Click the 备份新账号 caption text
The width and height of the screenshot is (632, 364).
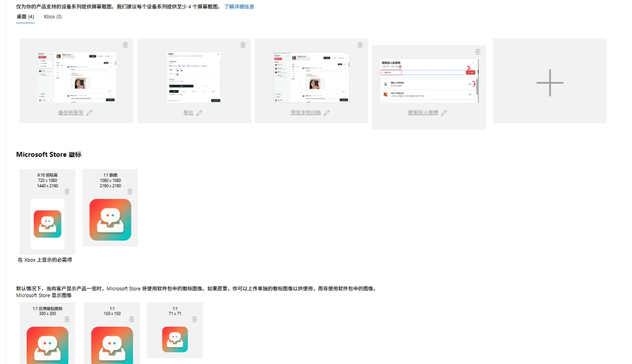pyautogui.click(x=71, y=113)
